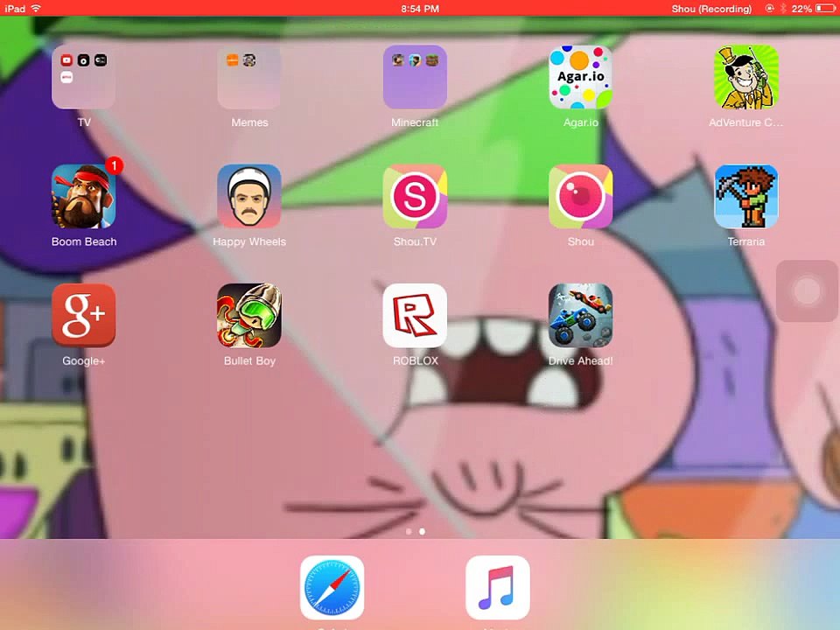Open Music app from the dock
This screenshot has height=630, width=840.
[x=498, y=588]
